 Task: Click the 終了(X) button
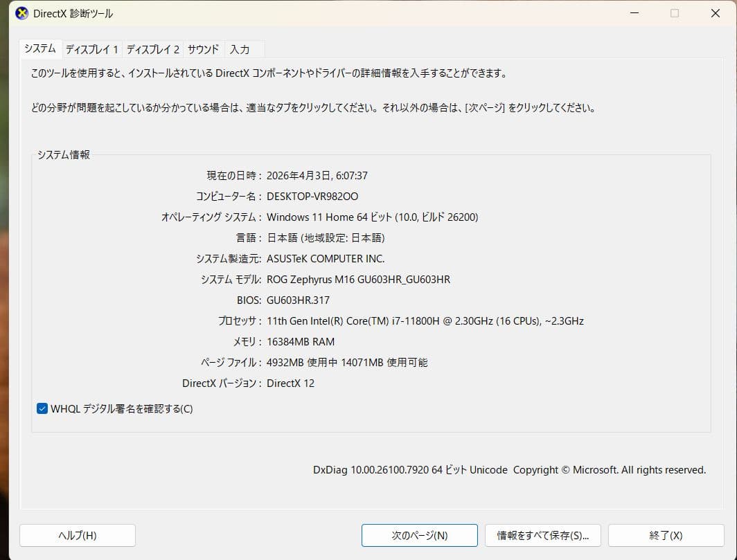[666, 536]
